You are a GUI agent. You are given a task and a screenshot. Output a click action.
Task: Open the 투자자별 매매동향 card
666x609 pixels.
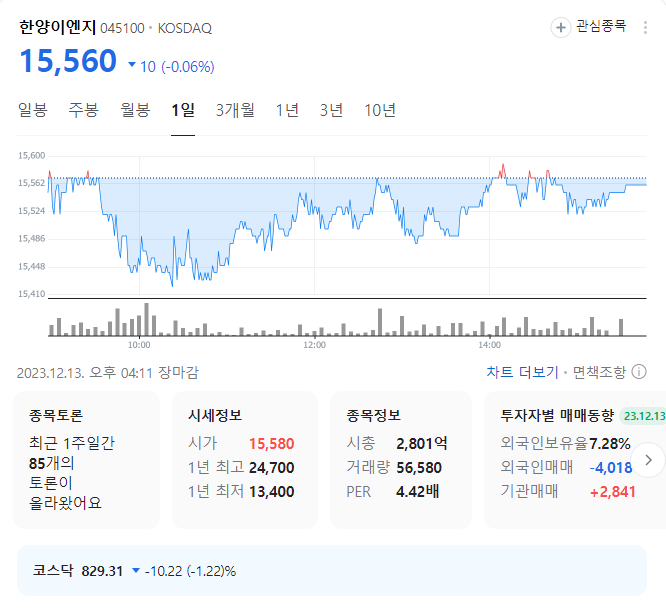(575, 460)
